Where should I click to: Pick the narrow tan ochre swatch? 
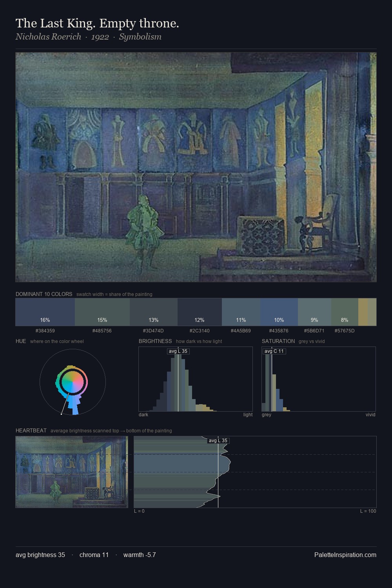click(363, 312)
